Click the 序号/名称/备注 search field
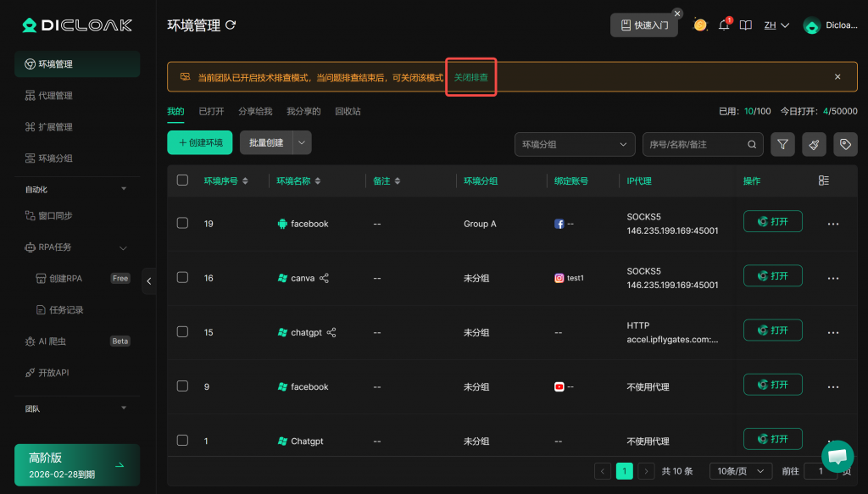The height and width of the screenshot is (494, 868). click(x=695, y=145)
